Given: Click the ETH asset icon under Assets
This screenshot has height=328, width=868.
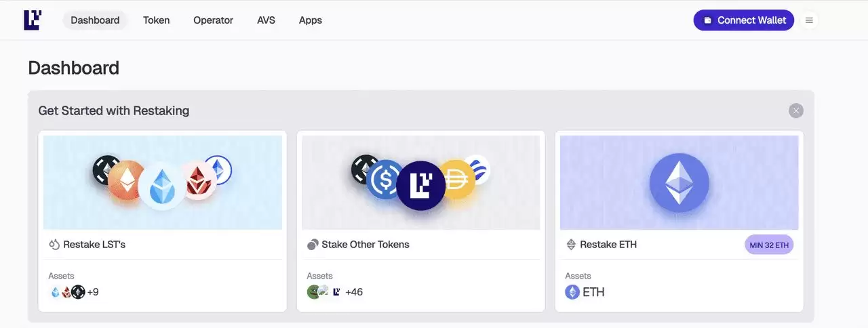Looking at the screenshot, I should [572, 292].
